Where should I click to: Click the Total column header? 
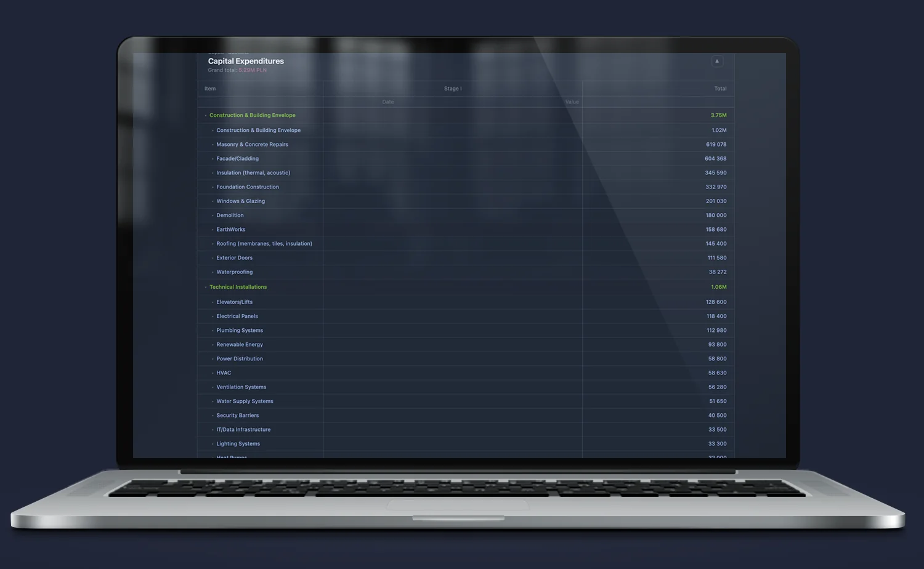720,89
